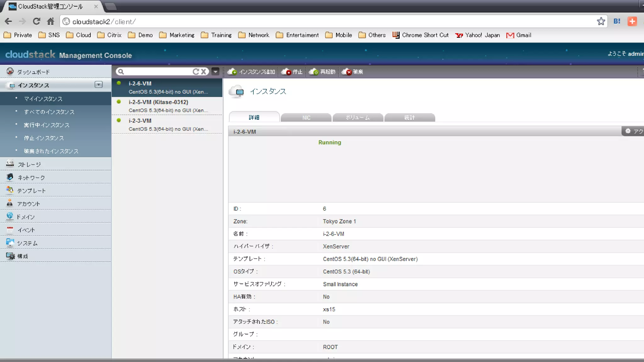
Task: Open the Cloud bookmarks folder
Action: [79, 35]
